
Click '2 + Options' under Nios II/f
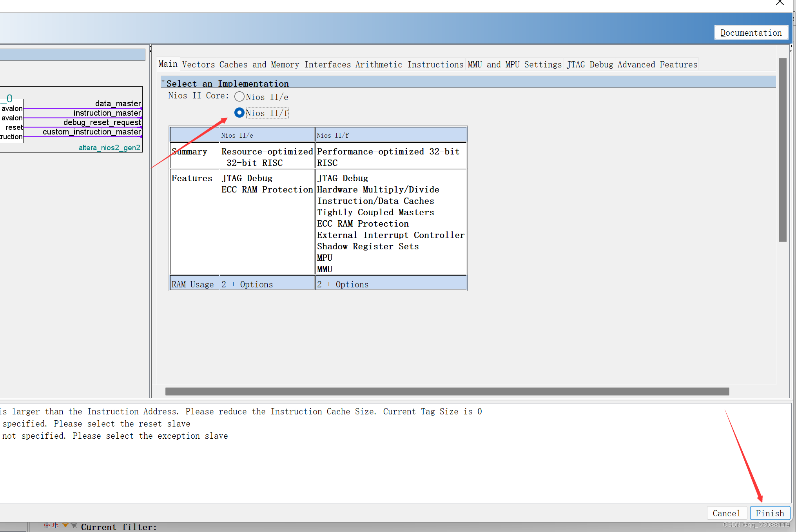[343, 284]
